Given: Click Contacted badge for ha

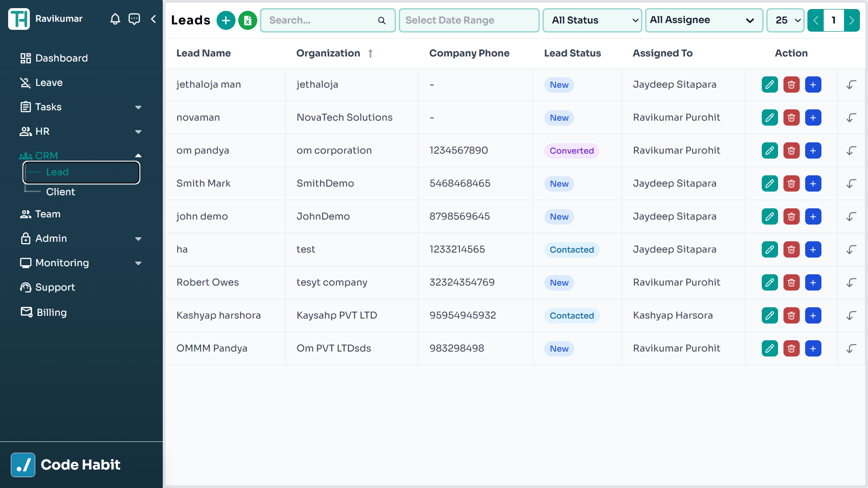Looking at the screenshot, I should [572, 250].
